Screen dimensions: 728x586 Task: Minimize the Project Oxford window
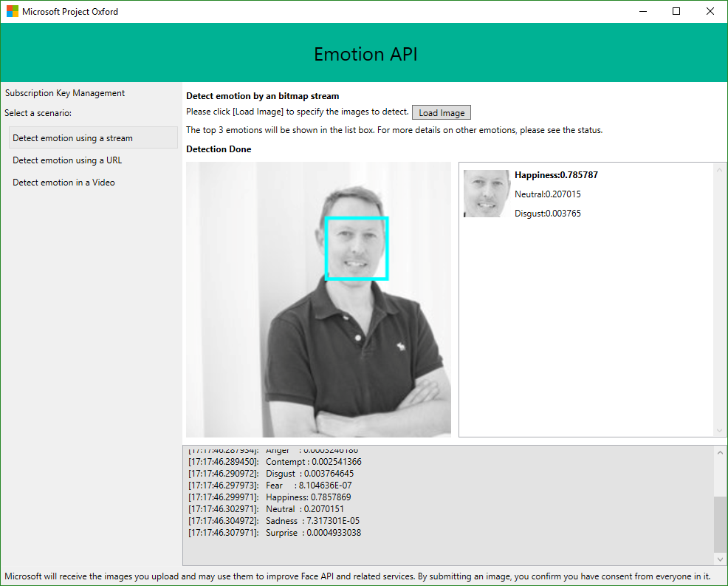click(x=642, y=12)
